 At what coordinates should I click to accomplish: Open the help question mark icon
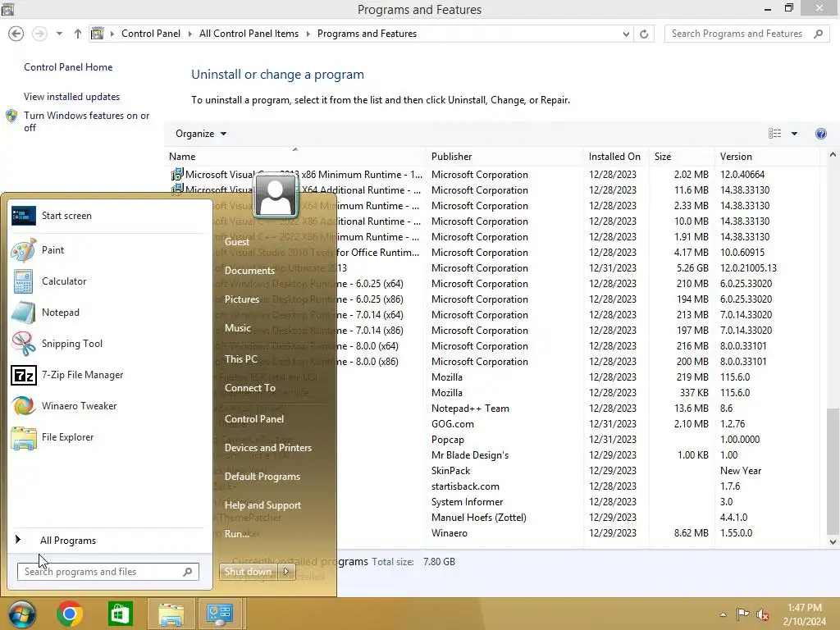[x=820, y=134]
